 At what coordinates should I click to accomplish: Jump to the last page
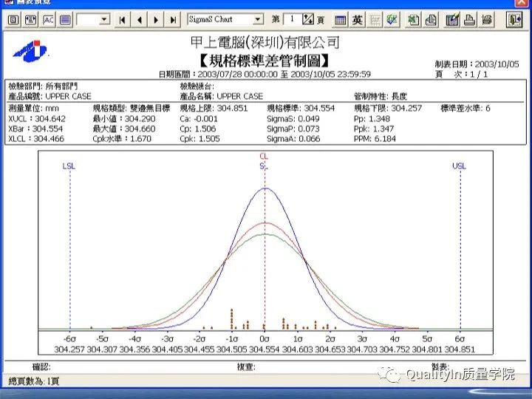coord(173,20)
